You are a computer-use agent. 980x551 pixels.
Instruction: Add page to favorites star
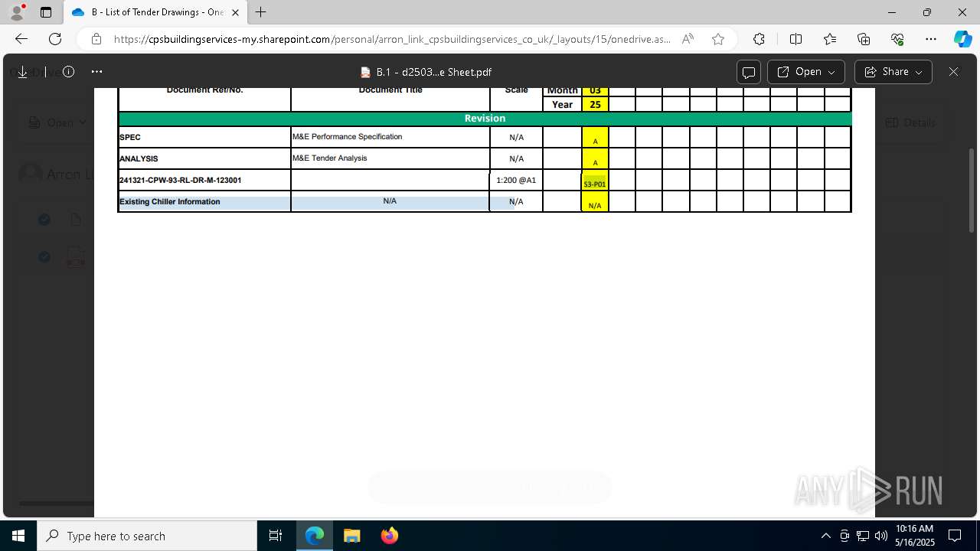[717, 39]
